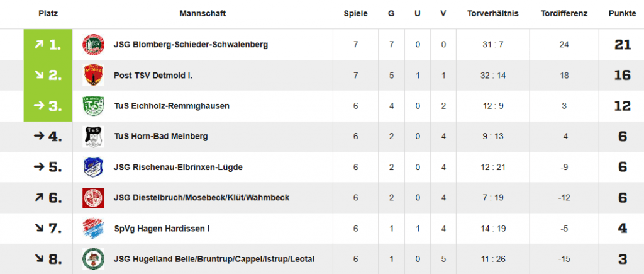Open the JSG Diestelbruch red club logo

pyautogui.click(x=93, y=198)
